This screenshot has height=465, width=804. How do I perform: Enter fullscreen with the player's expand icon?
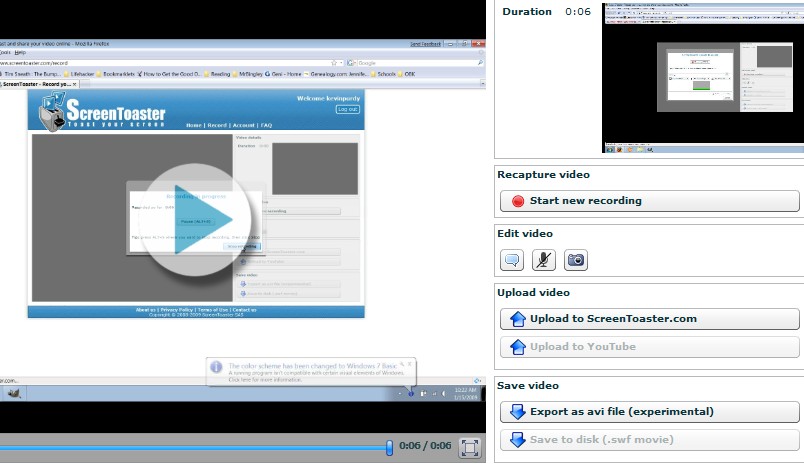(x=469, y=448)
